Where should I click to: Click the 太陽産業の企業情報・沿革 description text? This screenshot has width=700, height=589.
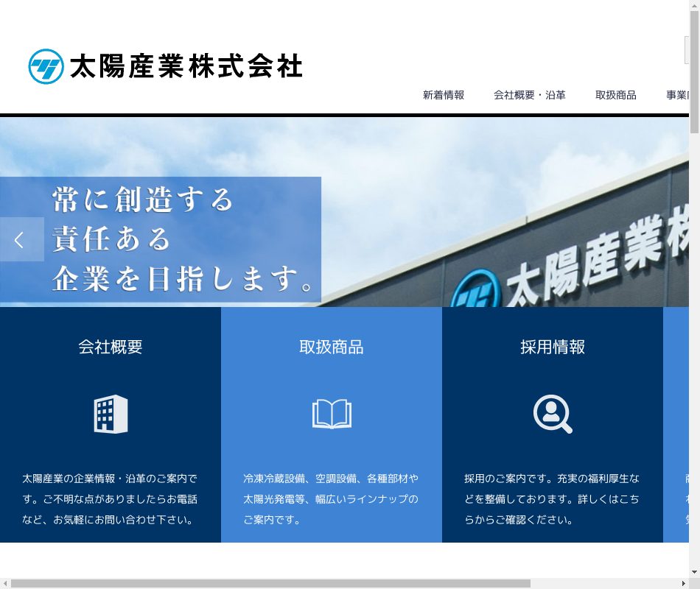coord(110,499)
